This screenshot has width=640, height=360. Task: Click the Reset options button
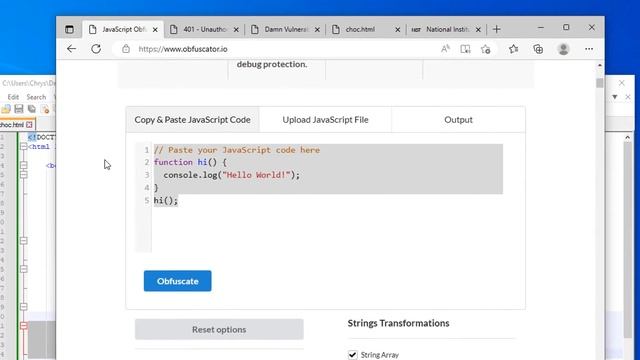[219, 329]
